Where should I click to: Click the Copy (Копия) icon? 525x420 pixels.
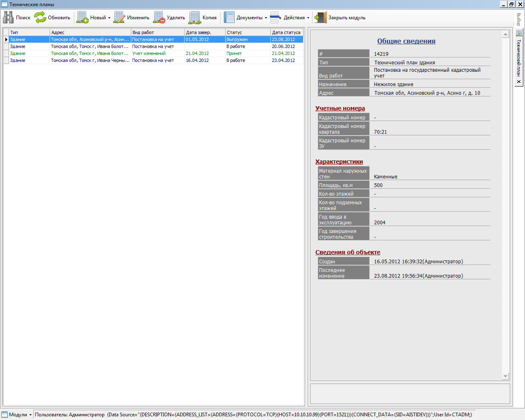coord(195,18)
